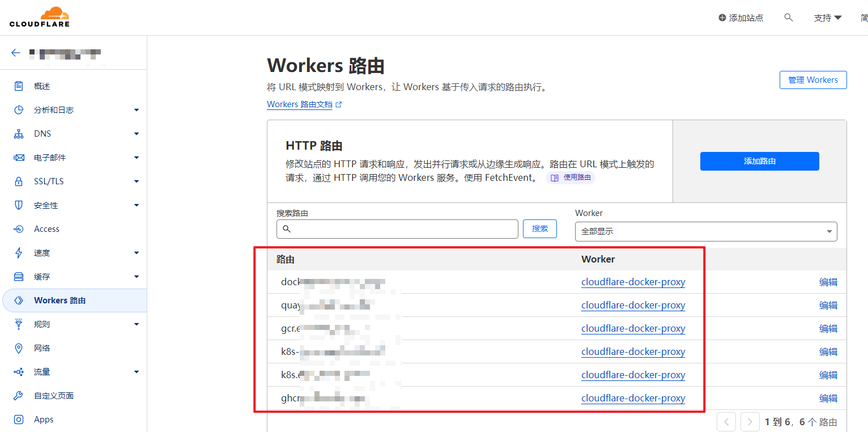Click the 流量 routing icon
Viewport: 868px width, 432px height.
pos(19,372)
